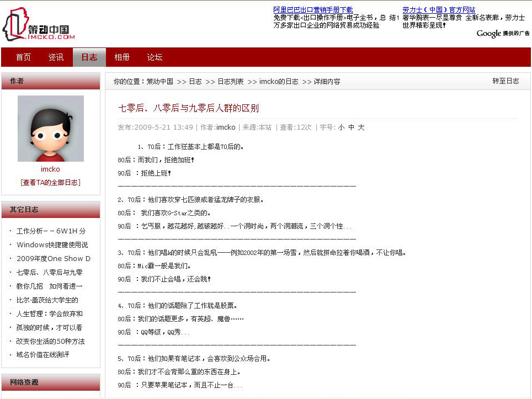The image size is (532, 399).
Task: Open the 阿里巴巴出口营销手册下载 ad link
Action: (x=313, y=9)
